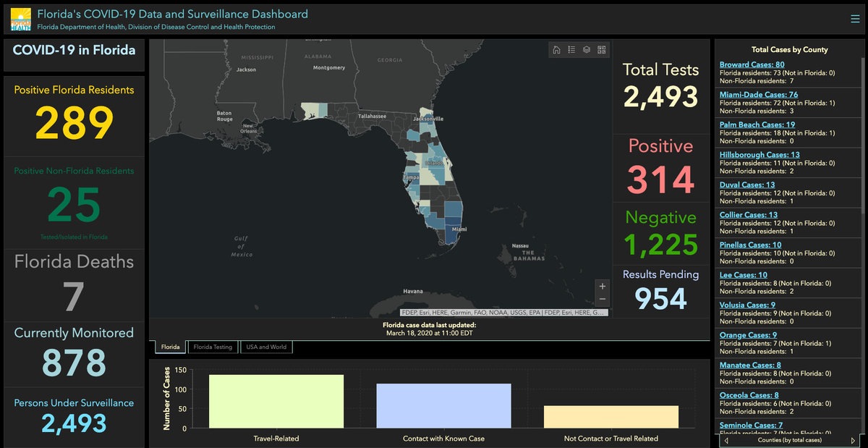
Task: Open the map legend list icon
Action: [x=571, y=50]
